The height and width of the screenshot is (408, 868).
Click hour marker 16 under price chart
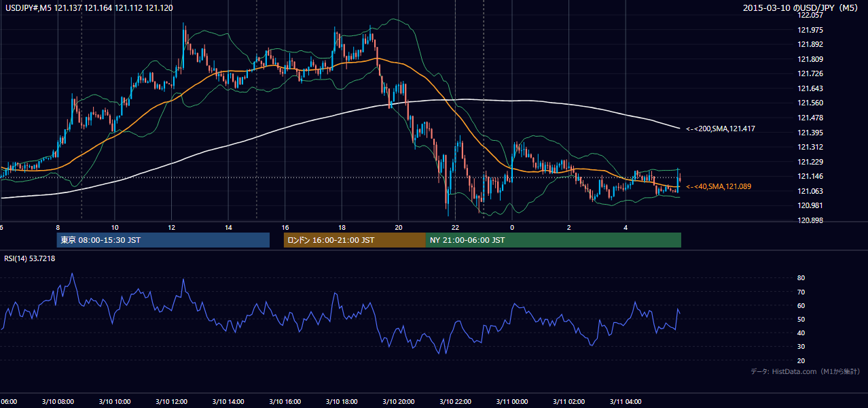(286, 227)
